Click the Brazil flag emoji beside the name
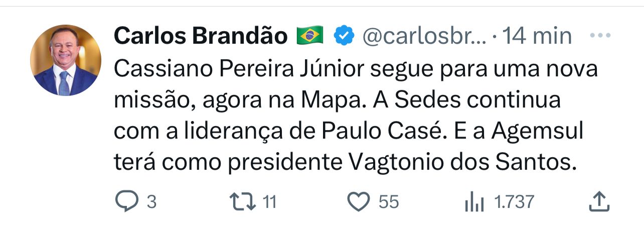 click(x=310, y=36)
